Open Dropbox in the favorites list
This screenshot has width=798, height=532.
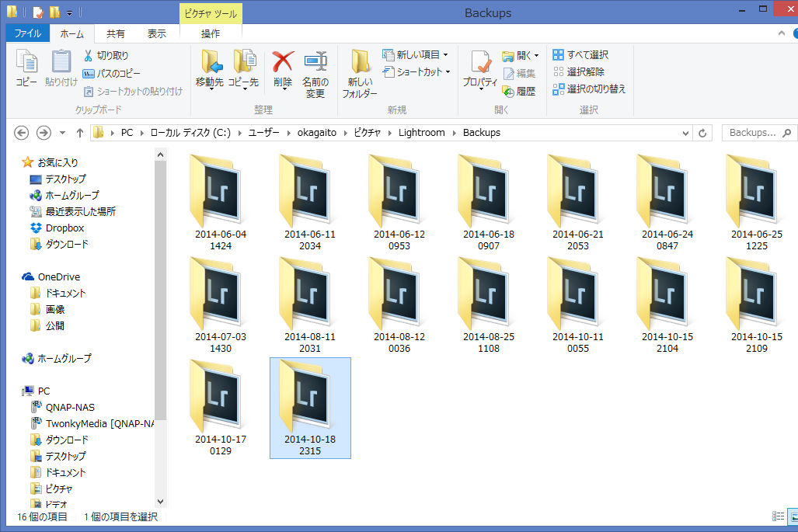tap(57, 228)
